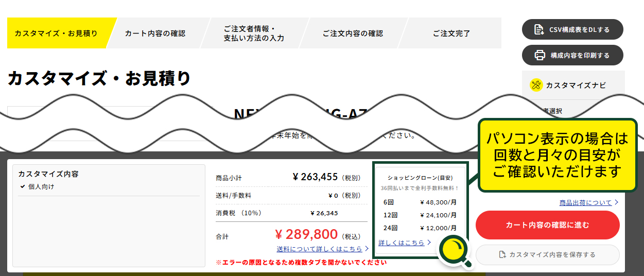The width and height of the screenshot is (644, 276).
Task: Click the checkmark beside 個人向け
Action: coord(23,186)
